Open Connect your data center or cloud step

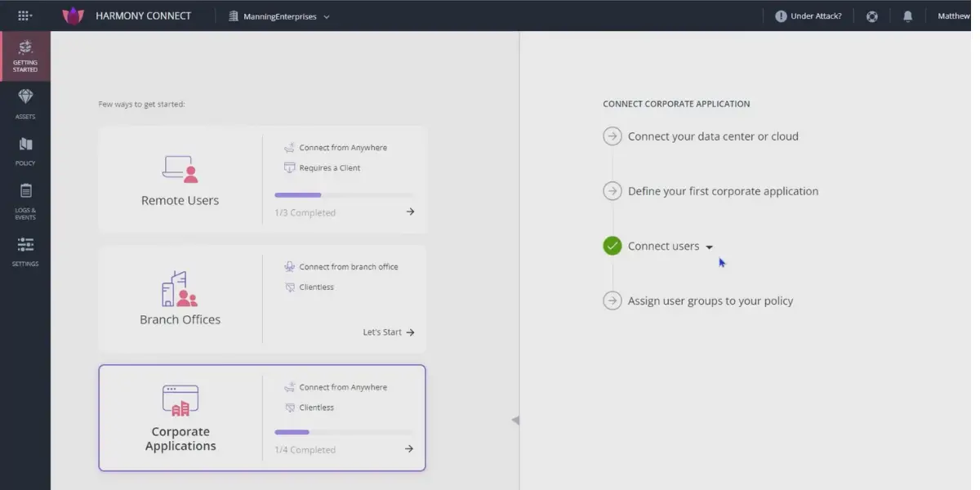coord(713,136)
